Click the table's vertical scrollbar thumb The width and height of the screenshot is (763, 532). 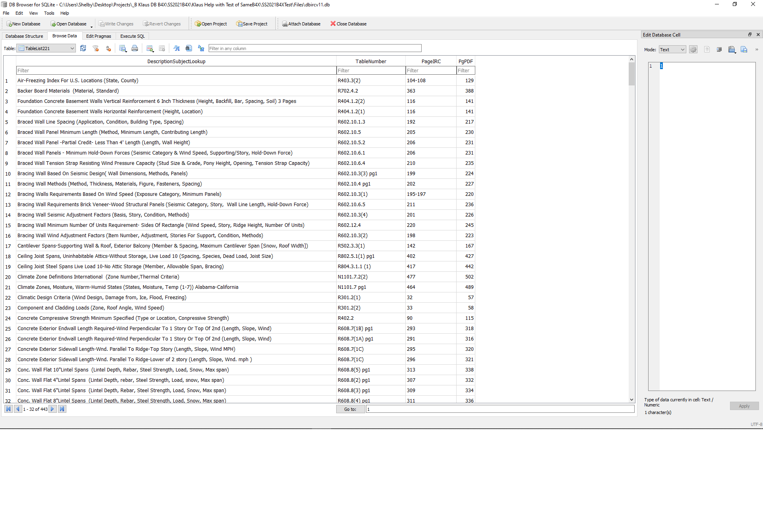tap(631, 74)
